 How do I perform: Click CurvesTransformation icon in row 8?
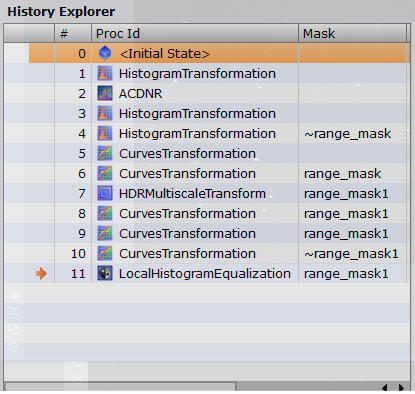coord(105,213)
